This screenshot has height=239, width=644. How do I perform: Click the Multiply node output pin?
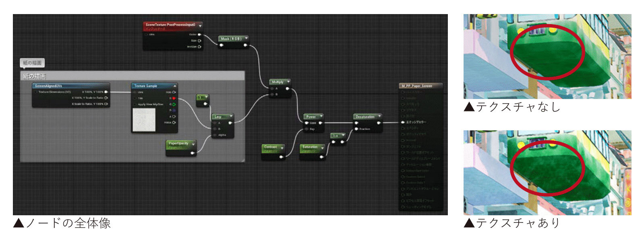point(288,89)
